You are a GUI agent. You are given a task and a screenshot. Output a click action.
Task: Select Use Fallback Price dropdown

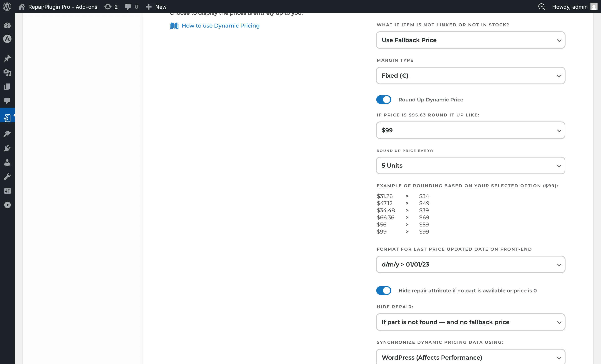tap(470, 40)
